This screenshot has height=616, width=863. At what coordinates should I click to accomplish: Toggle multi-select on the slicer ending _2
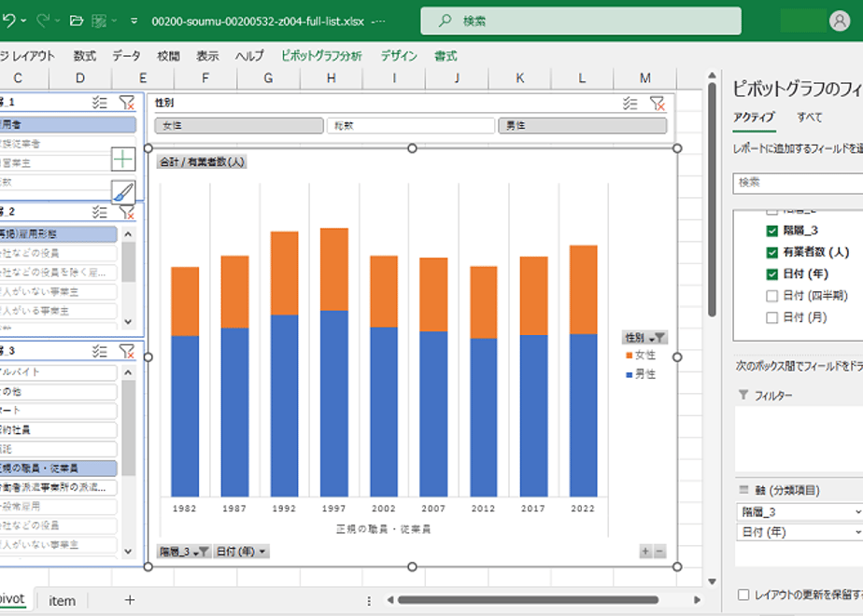tap(100, 212)
